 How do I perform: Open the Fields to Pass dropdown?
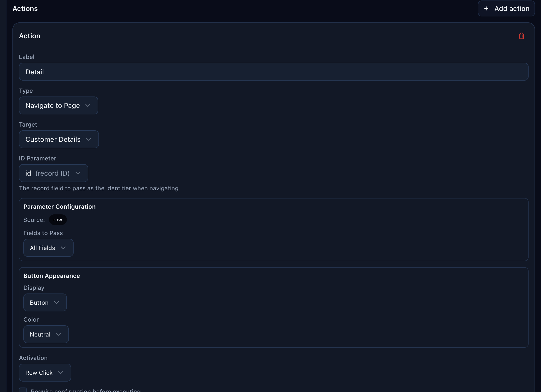pyautogui.click(x=48, y=248)
